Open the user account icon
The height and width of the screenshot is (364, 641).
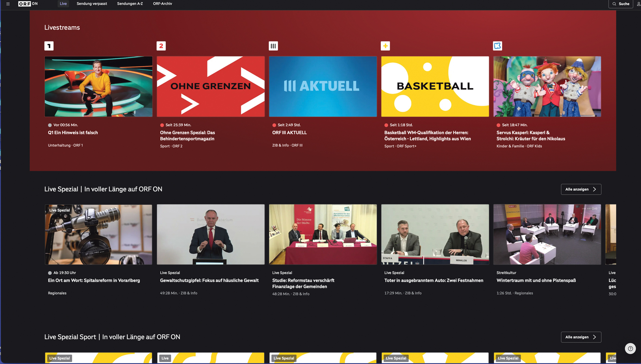638,4
